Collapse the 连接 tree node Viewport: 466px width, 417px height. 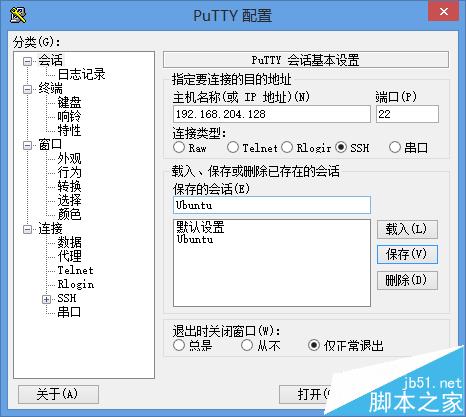[28, 229]
